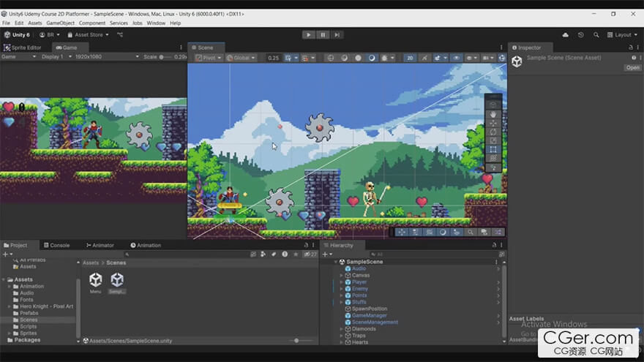The image size is (644, 362).
Task: Click the Play button
Action: pos(308,35)
